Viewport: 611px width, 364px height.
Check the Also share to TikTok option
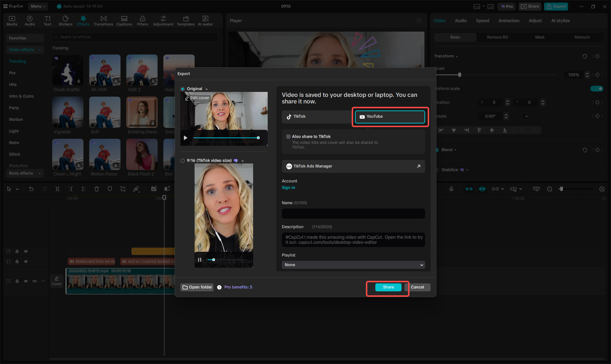click(288, 136)
